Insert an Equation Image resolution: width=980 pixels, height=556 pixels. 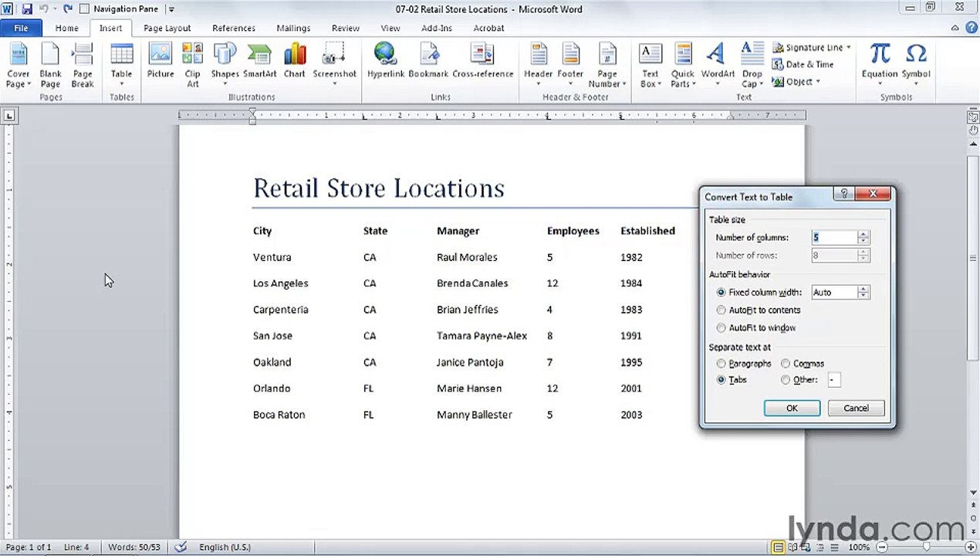(880, 66)
